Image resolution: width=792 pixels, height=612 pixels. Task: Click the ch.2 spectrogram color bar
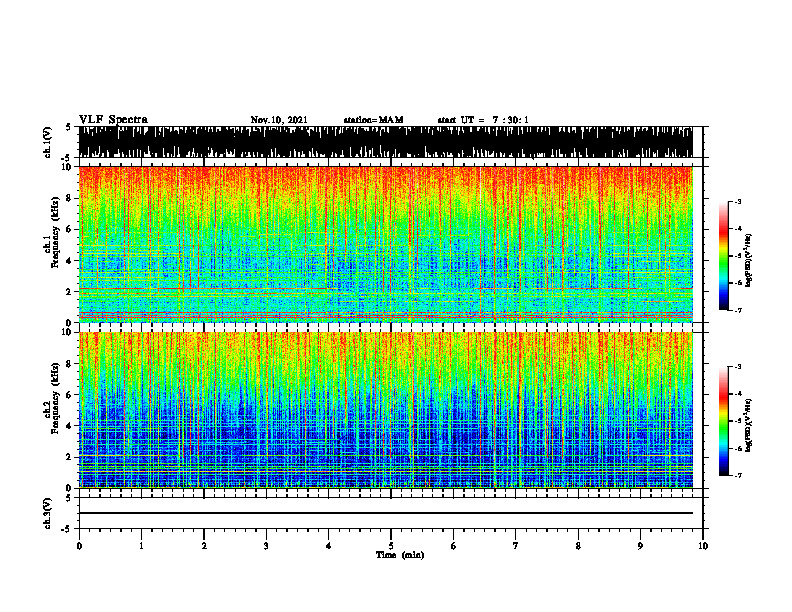coord(723,421)
